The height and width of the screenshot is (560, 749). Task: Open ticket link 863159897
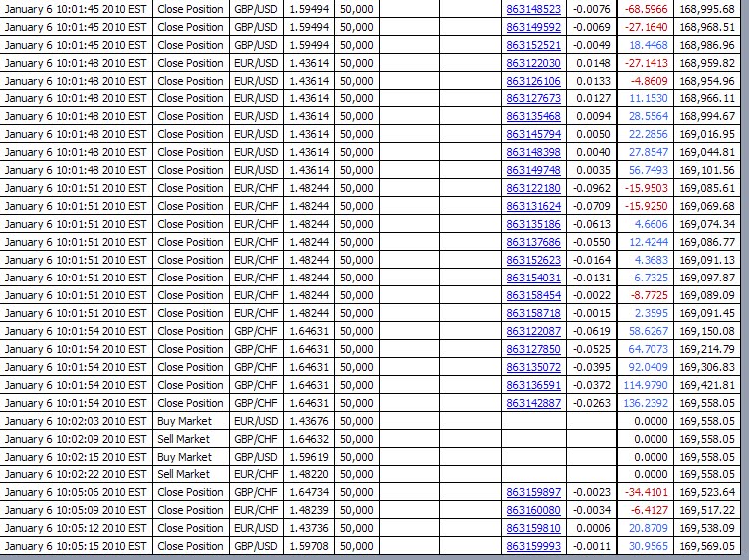click(x=533, y=492)
